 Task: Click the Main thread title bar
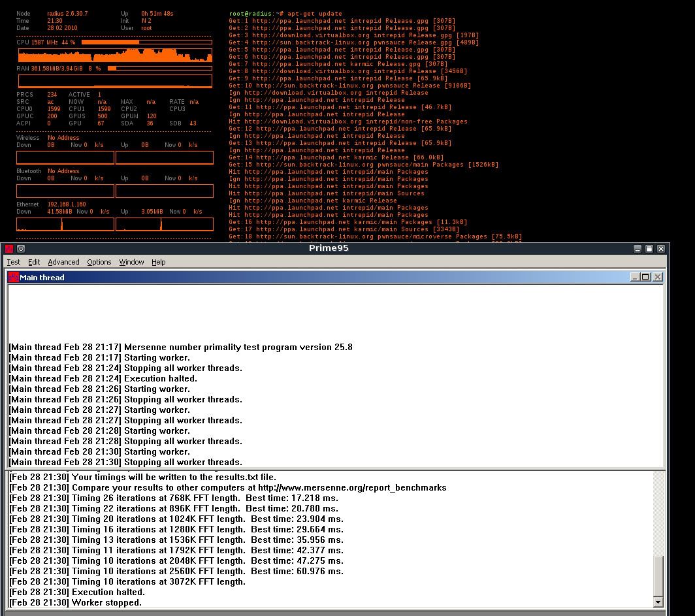click(x=336, y=278)
